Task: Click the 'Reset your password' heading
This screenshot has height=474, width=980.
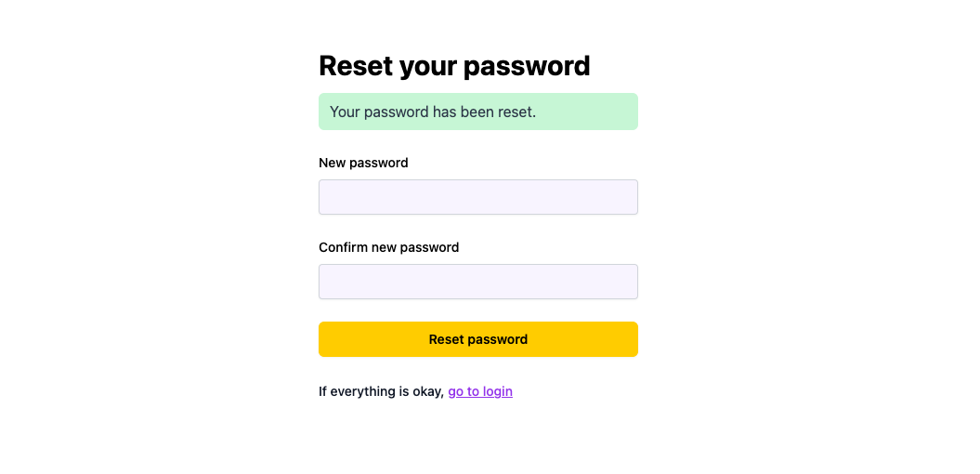Action: click(454, 66)
